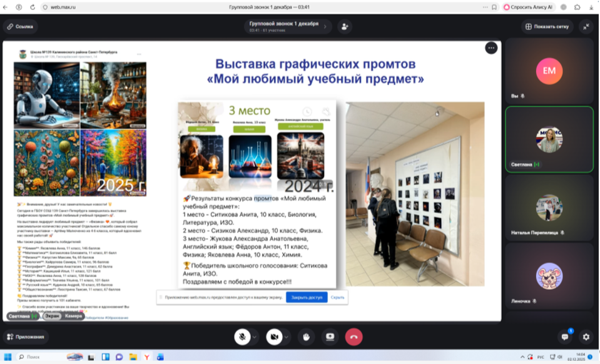Click Einstein image in 3 место slide

coord(201,156)
